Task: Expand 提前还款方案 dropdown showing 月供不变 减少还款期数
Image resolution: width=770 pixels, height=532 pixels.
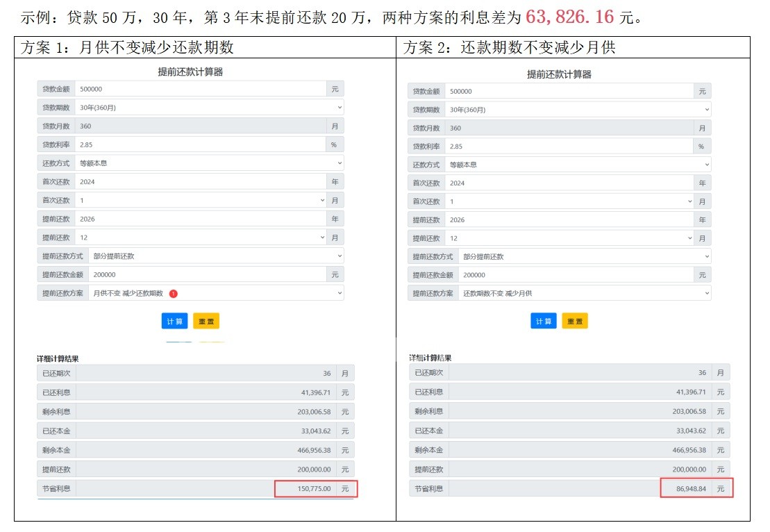Action: pyautogui.click(x=216, y=293)
